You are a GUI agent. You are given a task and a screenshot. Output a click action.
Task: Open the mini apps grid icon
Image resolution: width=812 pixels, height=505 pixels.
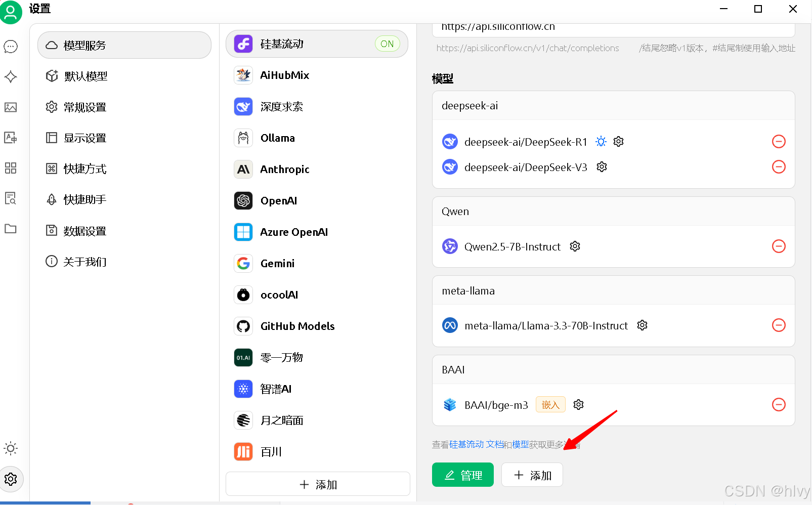(x=11, y=168)
